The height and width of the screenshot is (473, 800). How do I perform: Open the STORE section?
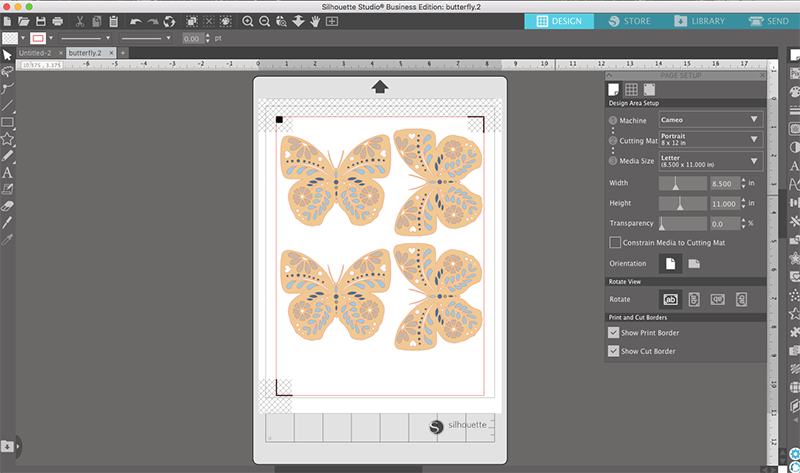click(x=628, y=21)
